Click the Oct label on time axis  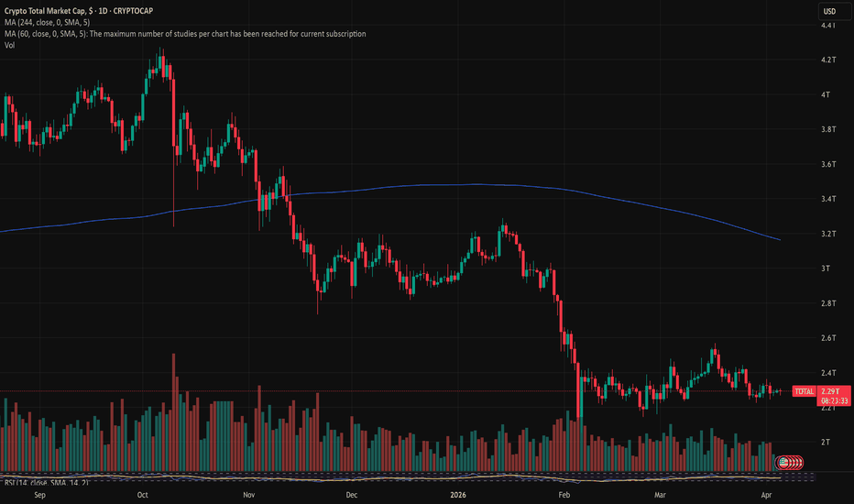[142, 494]
